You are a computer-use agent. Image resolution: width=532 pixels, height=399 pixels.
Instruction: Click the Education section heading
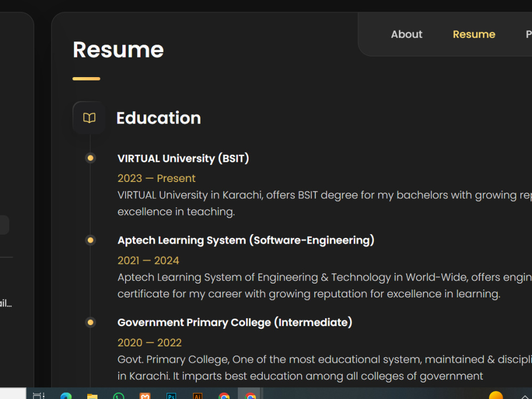[159, 118]
